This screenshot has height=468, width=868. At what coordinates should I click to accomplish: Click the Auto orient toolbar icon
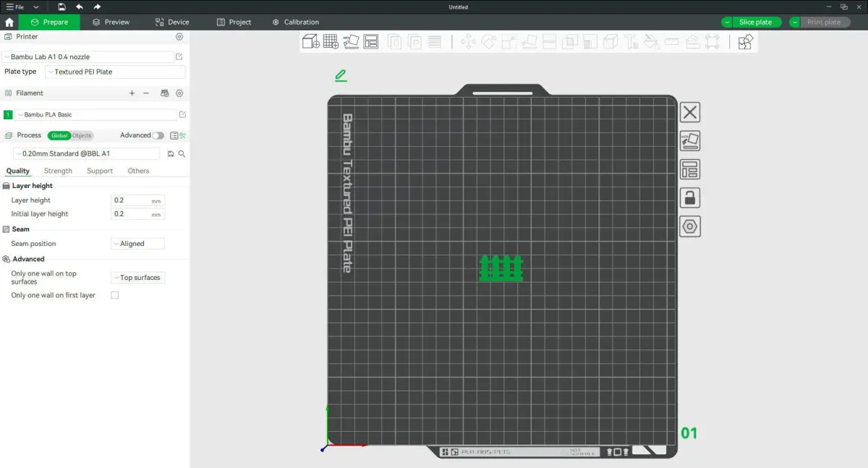[x=351, y=42]
